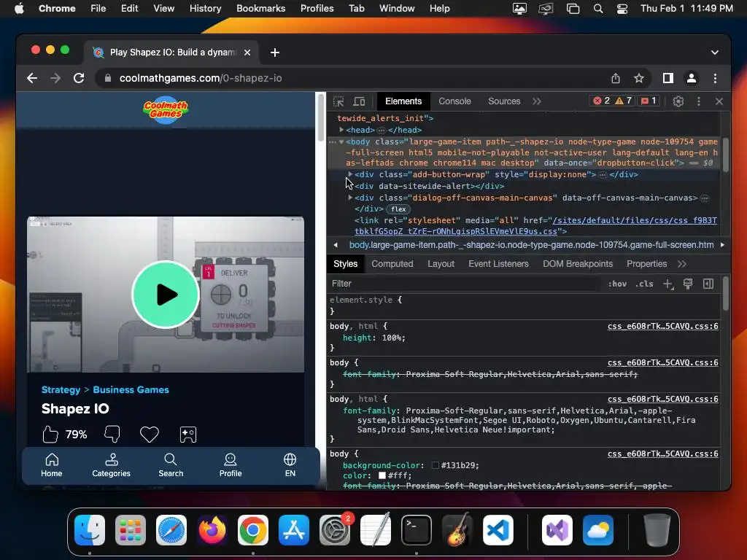
Task: Click the thumbs down dislike icon
Action: 112,434
